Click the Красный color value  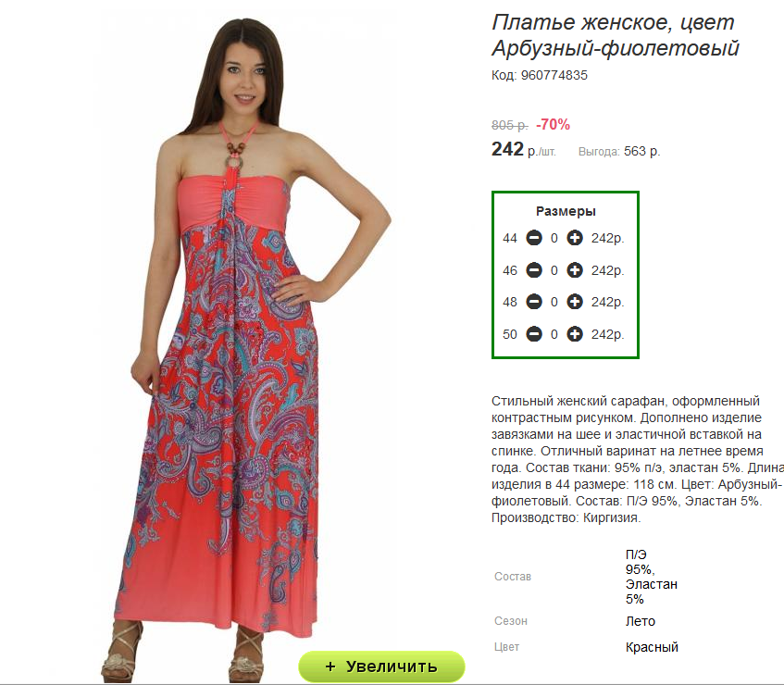pyautogui.click(x=652, y=647)
